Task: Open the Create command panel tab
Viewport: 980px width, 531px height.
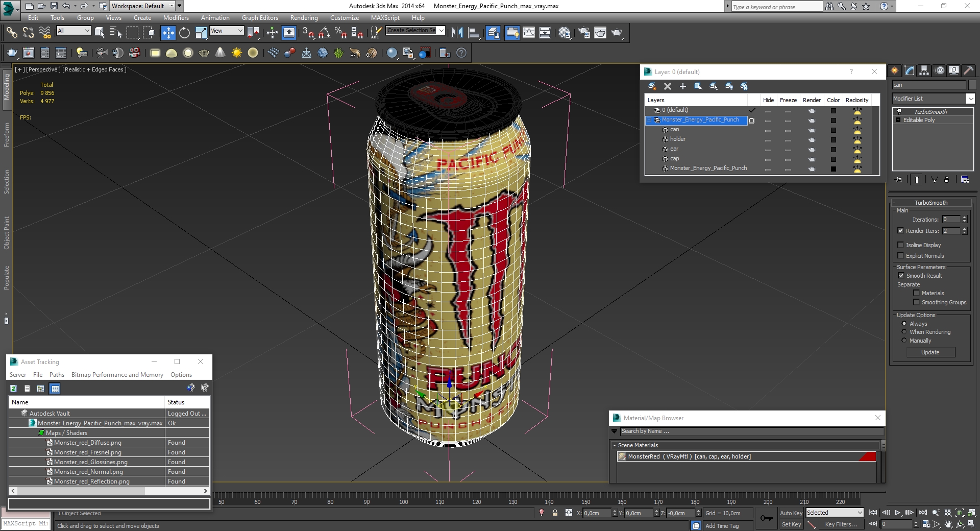Action: (x=895, y=71)
